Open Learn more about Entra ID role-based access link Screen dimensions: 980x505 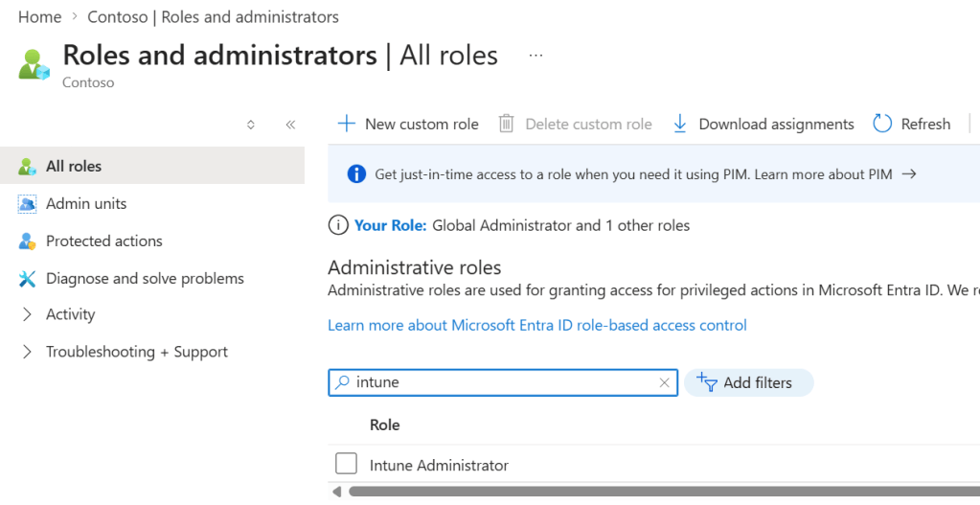coord(536,325)
